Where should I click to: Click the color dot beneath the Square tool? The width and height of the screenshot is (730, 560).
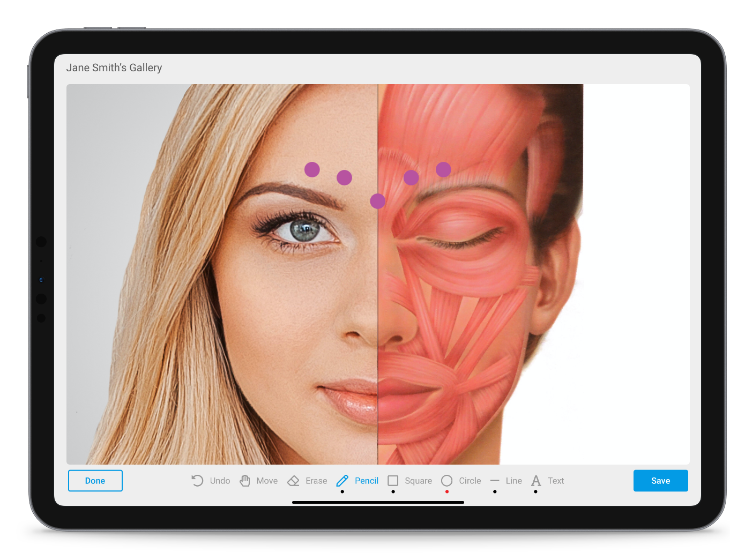(393, 492)
